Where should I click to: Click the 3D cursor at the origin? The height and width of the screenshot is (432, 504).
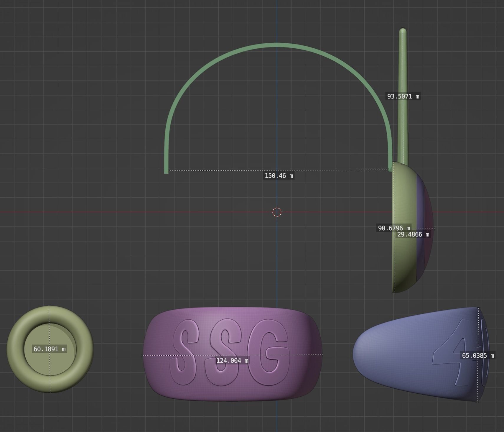pos(277,212)
